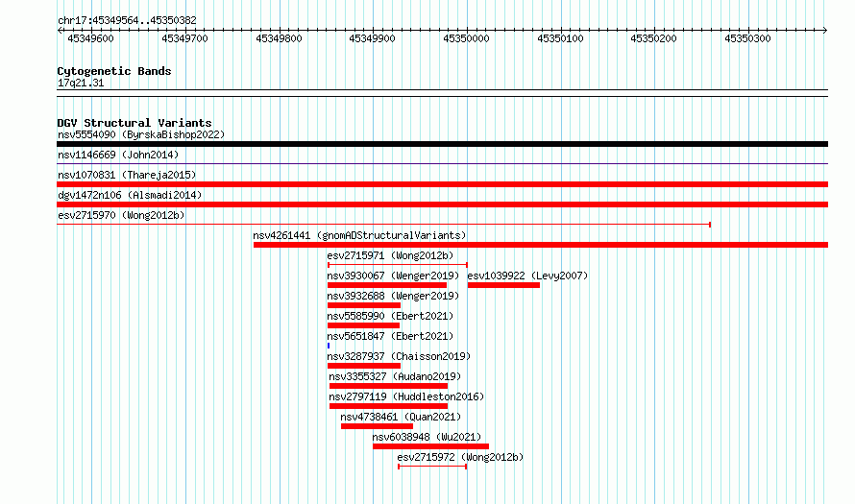Select the black nsv5554090 variant bar
Screen dimensions: 855x504
442,144
